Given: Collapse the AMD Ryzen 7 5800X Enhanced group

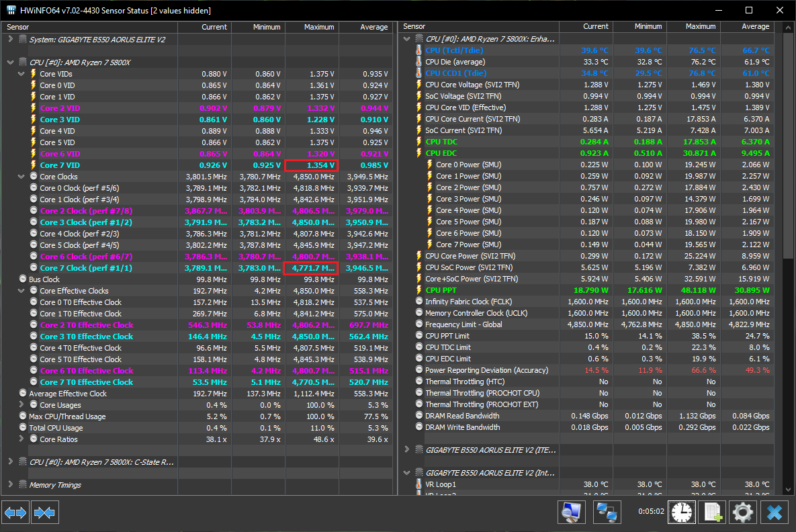Looking at the screenshot, I should (x=406, y=38).
